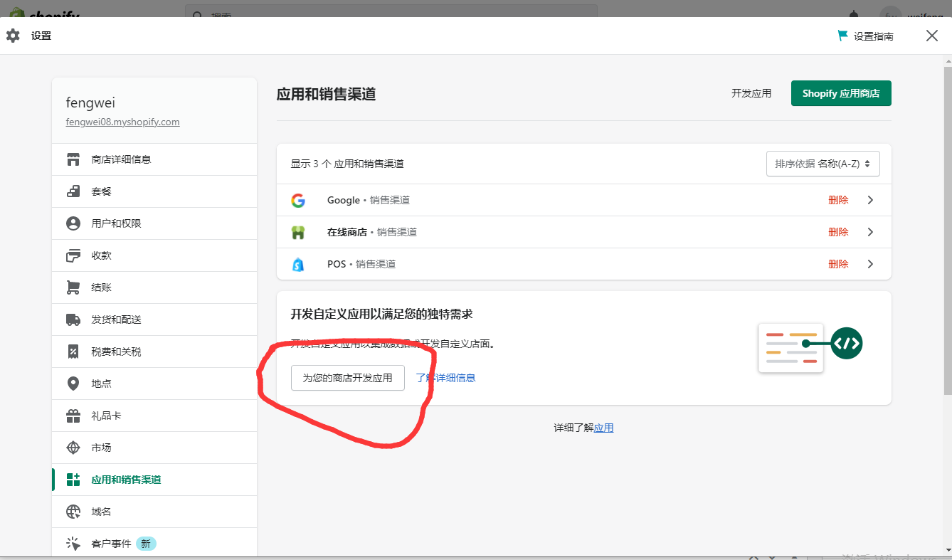Click the 礼品卡 gift icon
952x560 pixels.
tap(73, 416)
